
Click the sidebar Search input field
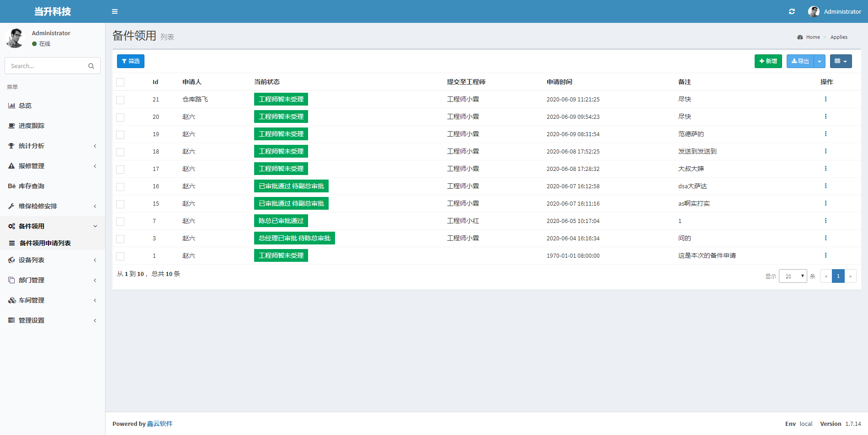pyautogui.click(x=46, y=66)
